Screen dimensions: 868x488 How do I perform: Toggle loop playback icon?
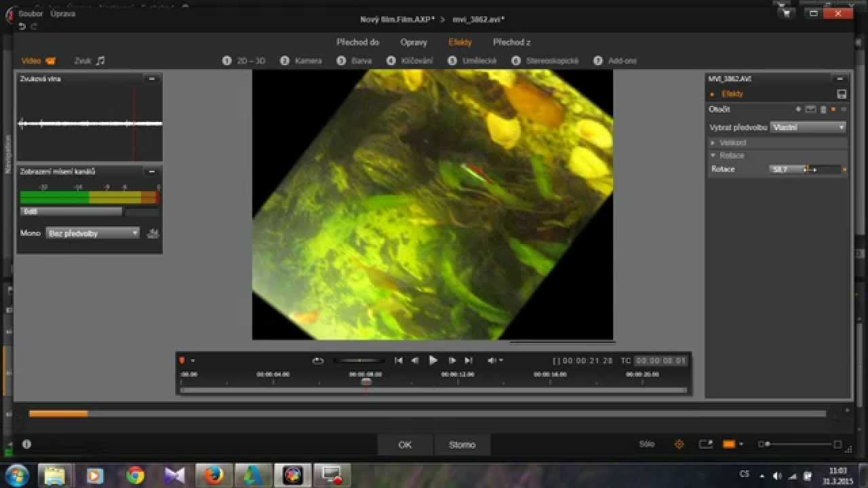tap(318, 361)
